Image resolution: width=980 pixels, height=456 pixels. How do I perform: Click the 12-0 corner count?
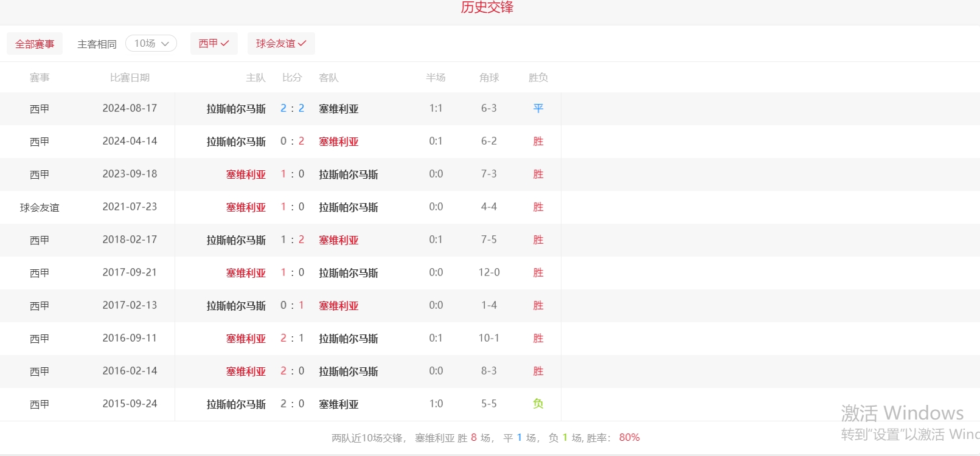click(488, 273)
